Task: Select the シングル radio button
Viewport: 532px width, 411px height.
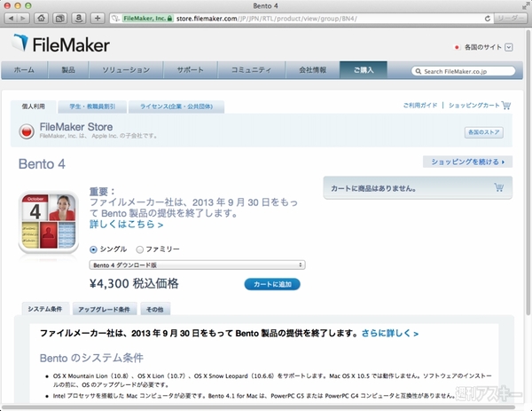Action: 93,249
